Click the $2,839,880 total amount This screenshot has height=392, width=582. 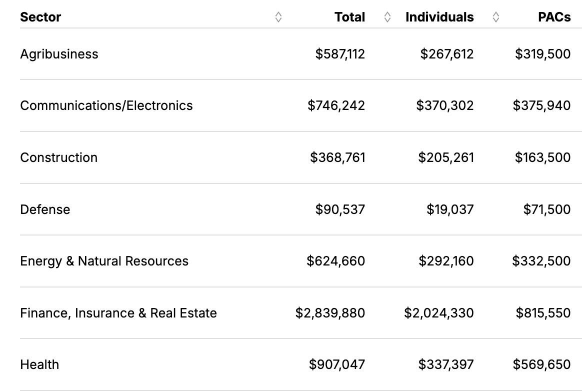330,313
